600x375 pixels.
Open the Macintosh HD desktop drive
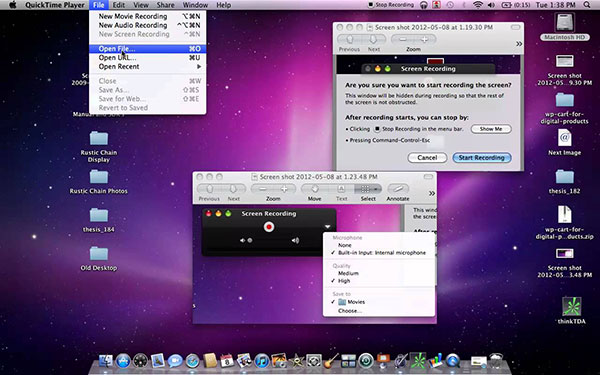coord(564,27)
